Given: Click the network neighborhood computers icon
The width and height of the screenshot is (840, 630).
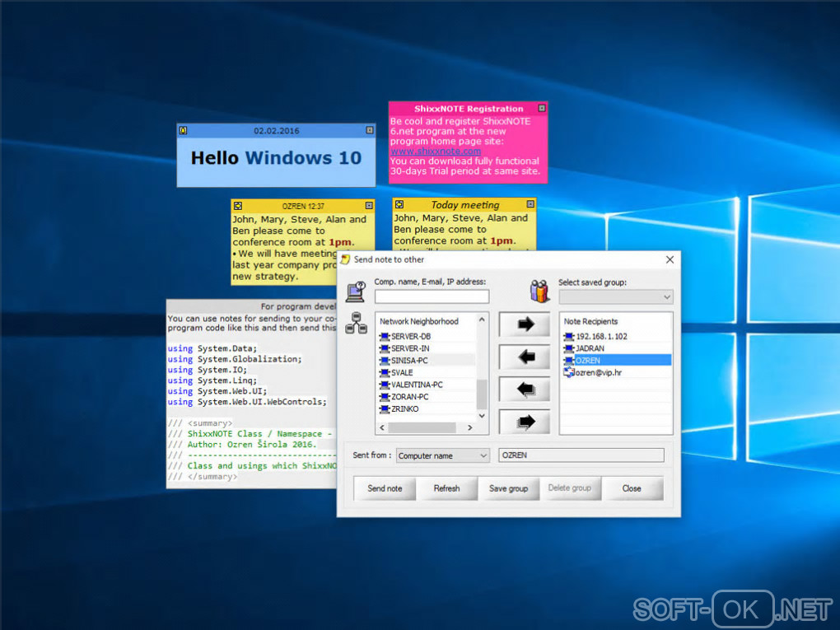Looking at the screenshot, I should point(356,323).
